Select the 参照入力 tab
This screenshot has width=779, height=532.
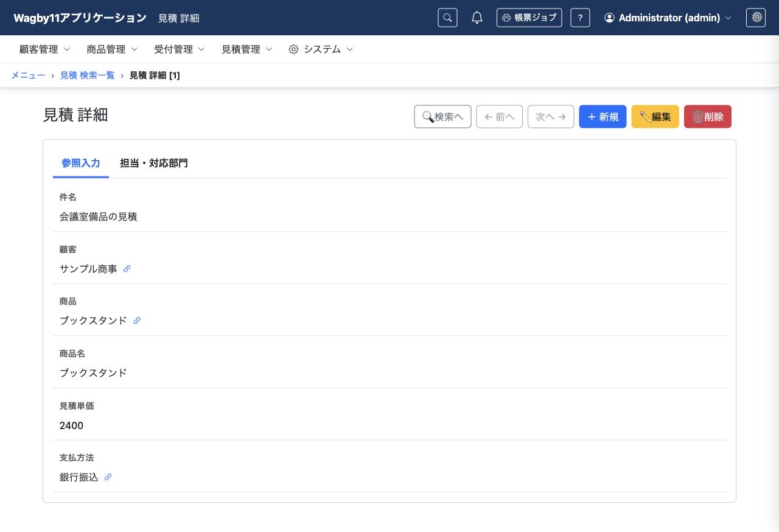tap(81, 163)
